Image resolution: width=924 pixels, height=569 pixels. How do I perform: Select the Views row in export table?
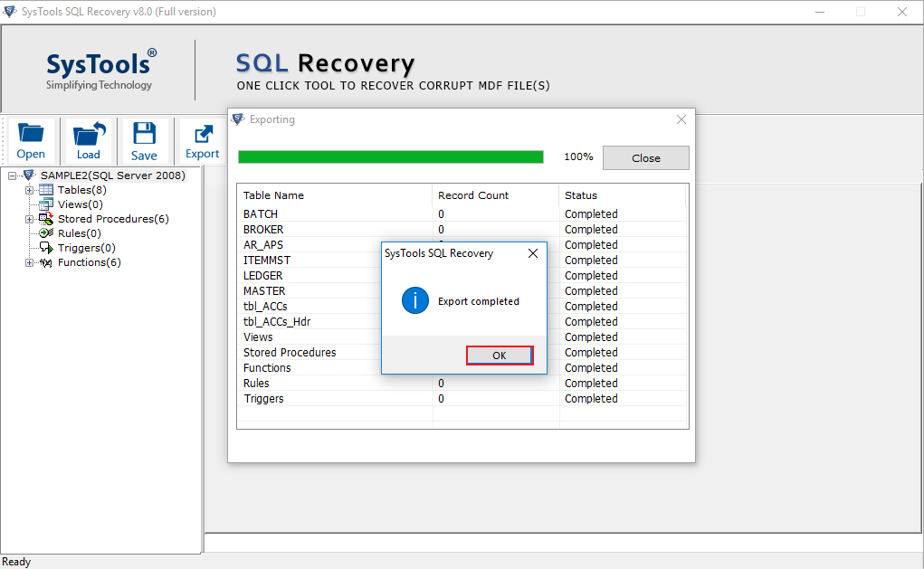tap(462, 337)
